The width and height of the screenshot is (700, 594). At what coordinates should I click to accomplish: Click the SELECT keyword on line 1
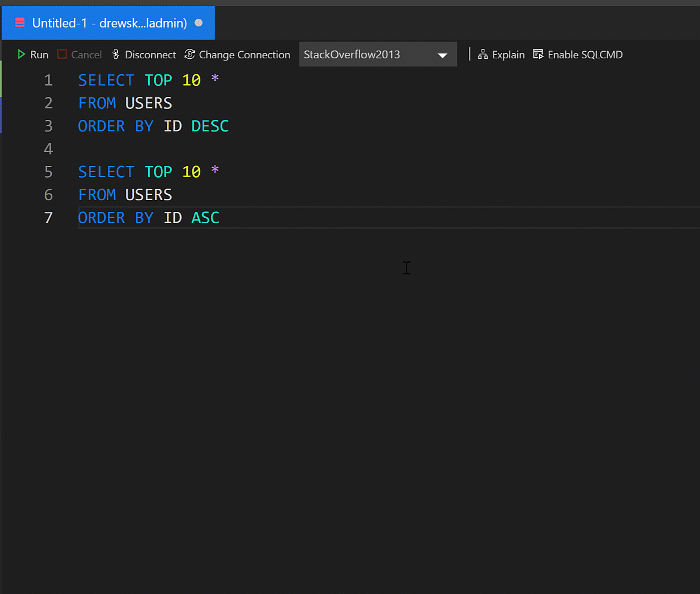(106, 80)
